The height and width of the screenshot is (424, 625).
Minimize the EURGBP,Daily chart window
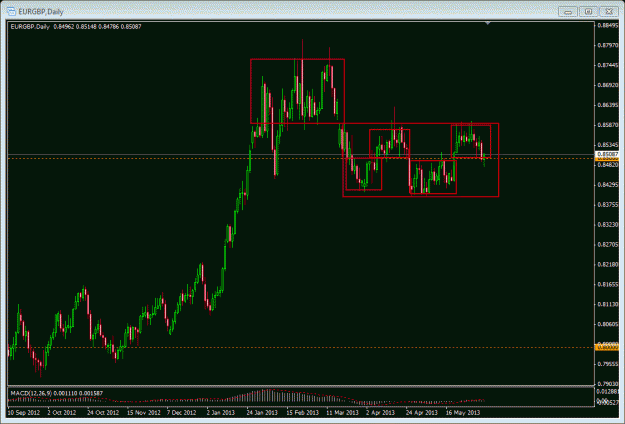(x=568, y=12)
